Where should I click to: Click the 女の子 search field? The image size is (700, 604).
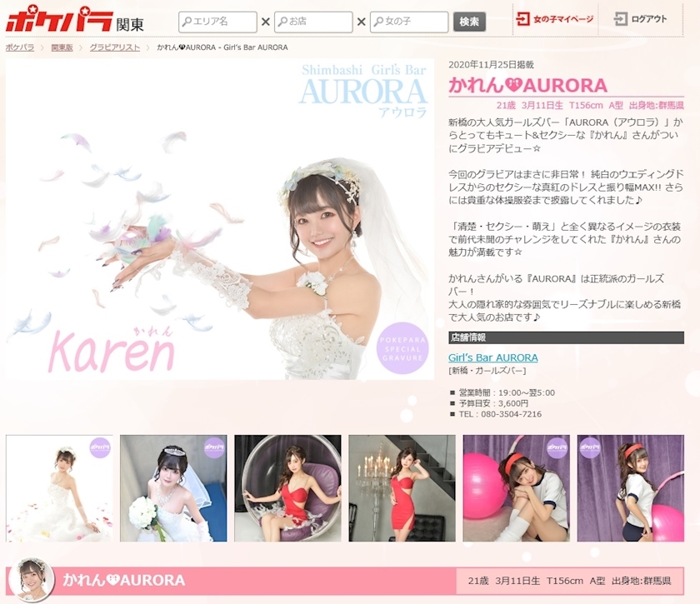(x=409, y=22)
